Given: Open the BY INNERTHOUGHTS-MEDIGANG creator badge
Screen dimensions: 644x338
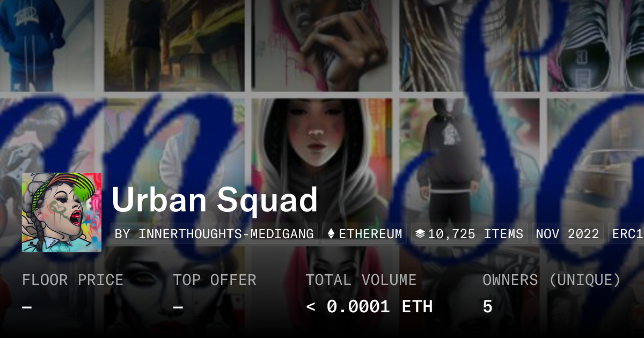Looking at the screenshot, I should point(214,234).
